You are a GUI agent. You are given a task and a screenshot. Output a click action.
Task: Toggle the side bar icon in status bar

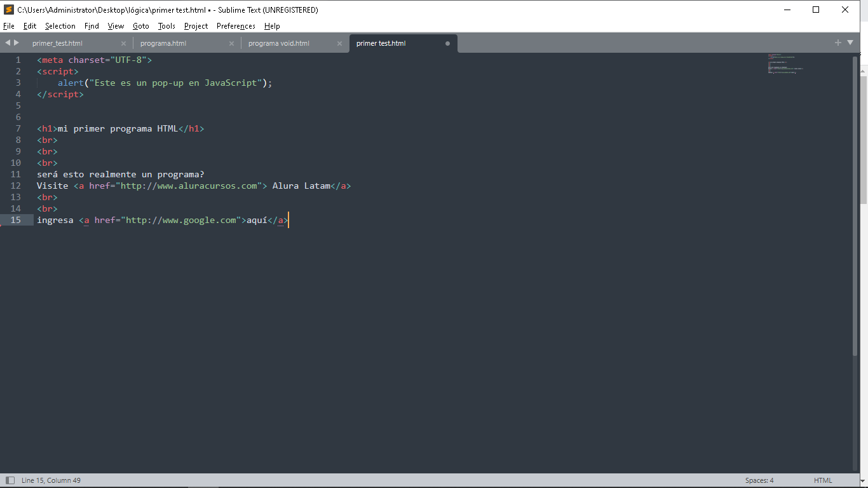(10, 480)
